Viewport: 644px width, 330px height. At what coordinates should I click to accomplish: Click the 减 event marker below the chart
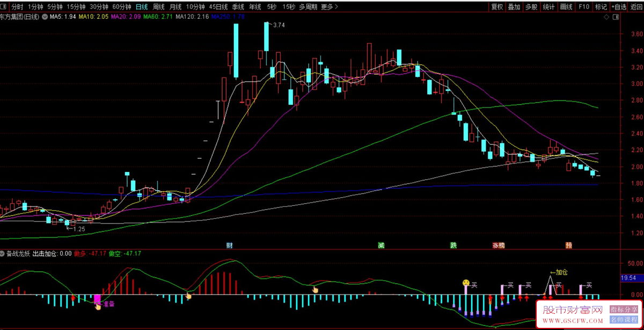[x=382, y=246]
